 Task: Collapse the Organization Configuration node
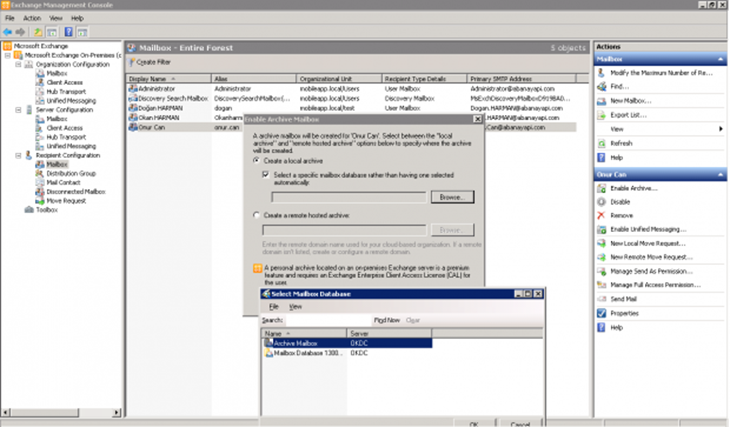[18, 64]
